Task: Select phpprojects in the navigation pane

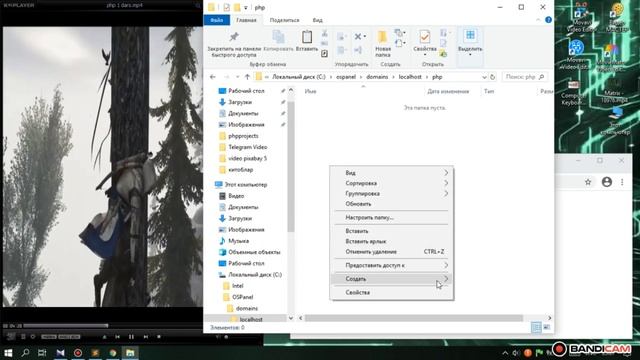Action: pyautogui.click(x=243, y=136)
